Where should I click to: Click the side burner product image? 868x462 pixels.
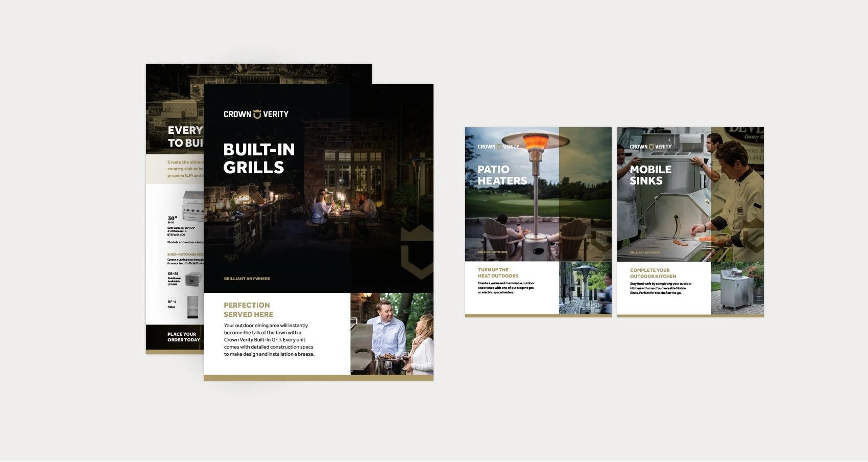193,279
